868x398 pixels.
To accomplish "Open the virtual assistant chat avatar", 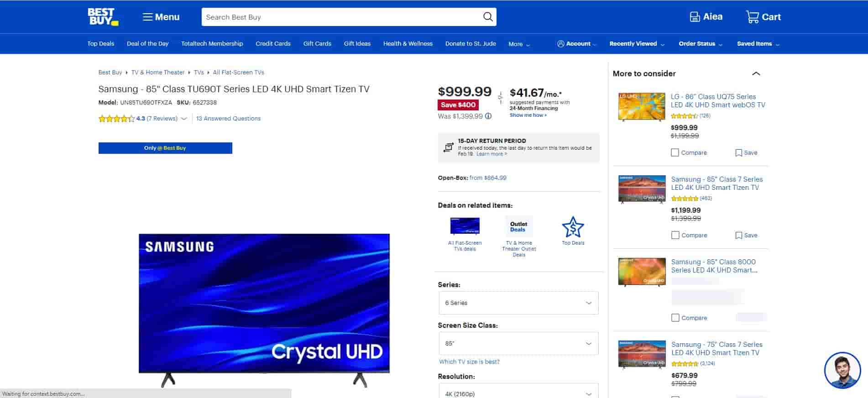I will 842,370.
